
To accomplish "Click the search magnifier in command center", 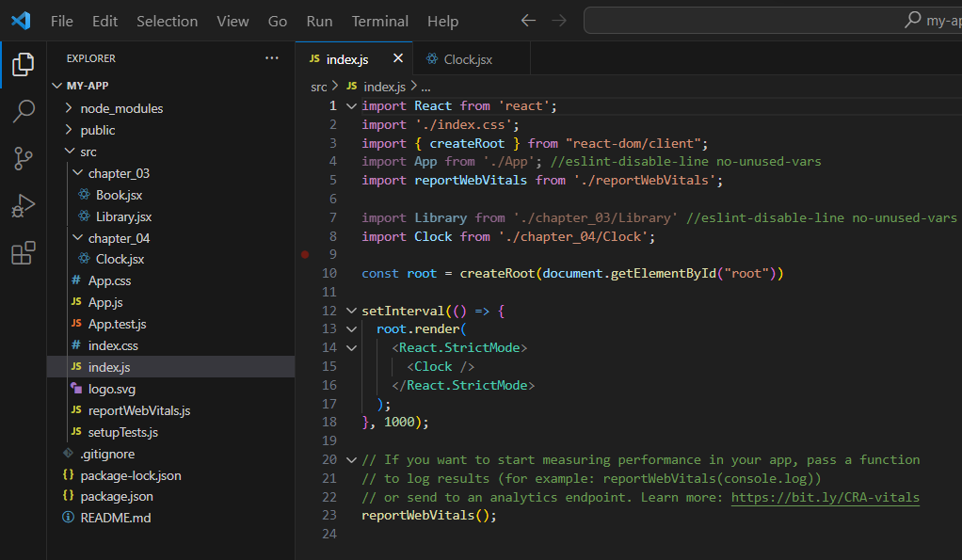I will pos(913,20).
